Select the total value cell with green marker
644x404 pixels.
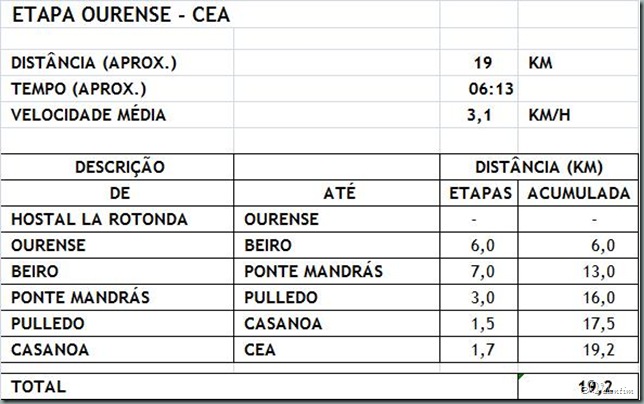click(578, 386)
